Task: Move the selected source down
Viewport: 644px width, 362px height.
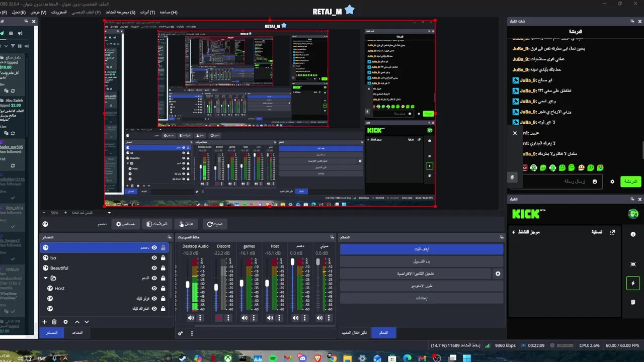Action: (87, 322)
